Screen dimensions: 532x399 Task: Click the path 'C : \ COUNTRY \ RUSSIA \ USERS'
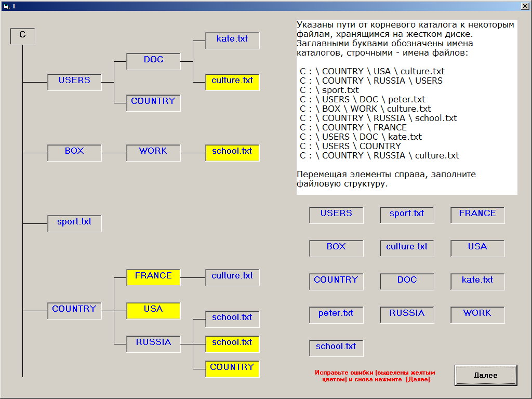(x=371, y=81)
